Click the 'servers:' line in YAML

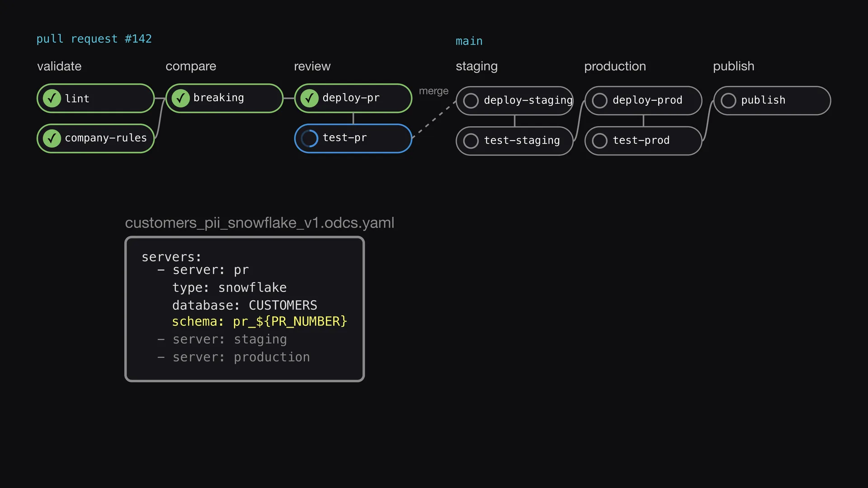(x=171, y=257)
